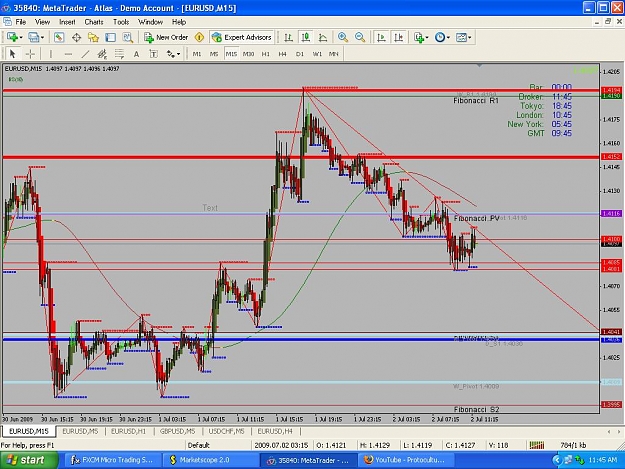Screen dimensions: 625x469
Task: Open the File menu
Action: [20, 22]
